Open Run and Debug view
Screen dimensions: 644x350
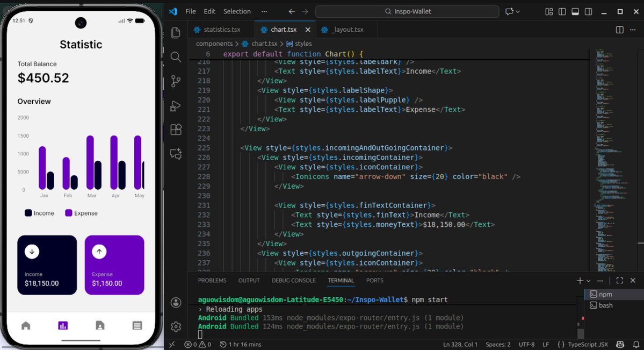(176, 106)
